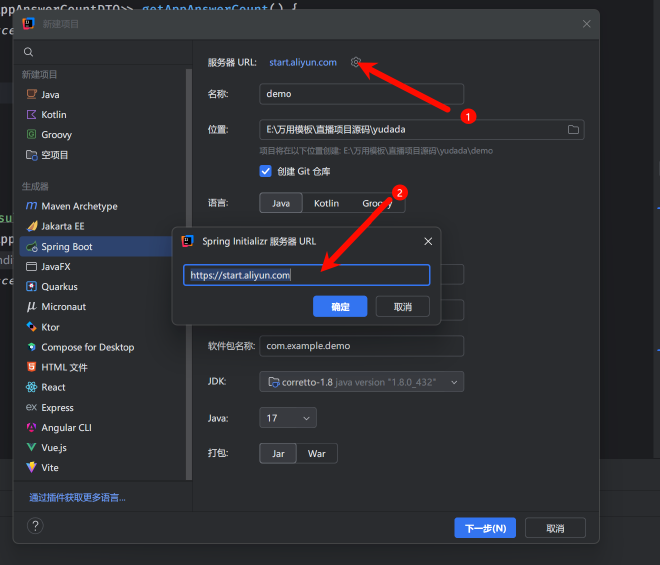660x565 pixels.
Task: Click 取消 in the URL dialog
Action: [403, 306]
